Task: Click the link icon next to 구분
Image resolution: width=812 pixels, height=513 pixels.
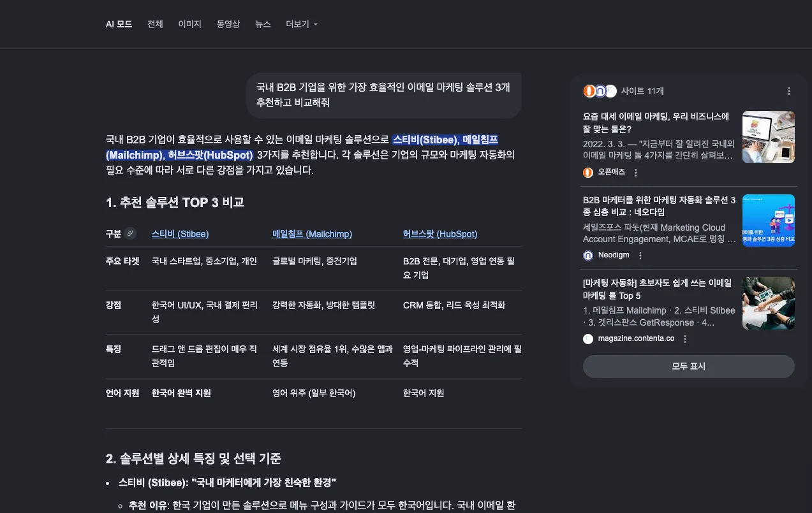Action: tap(131, 233)
